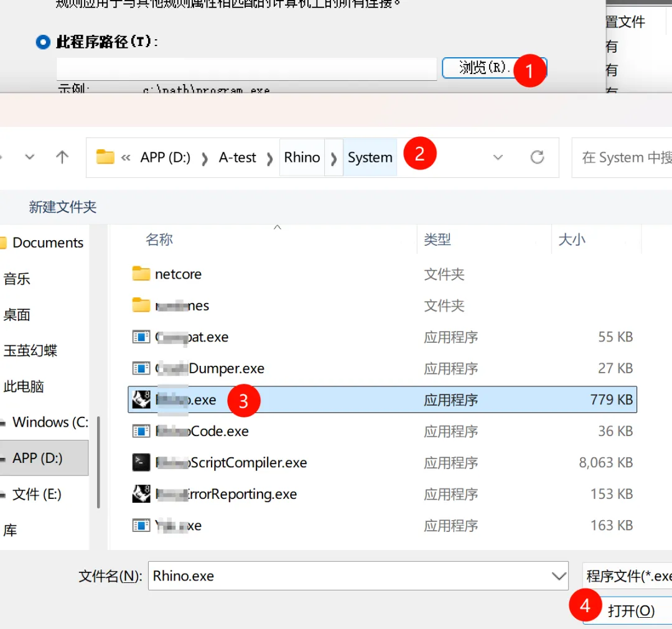672x629 pixels.
Task: Click Rhino icon of ErrorReporting.exe
Action: [141, 493]
